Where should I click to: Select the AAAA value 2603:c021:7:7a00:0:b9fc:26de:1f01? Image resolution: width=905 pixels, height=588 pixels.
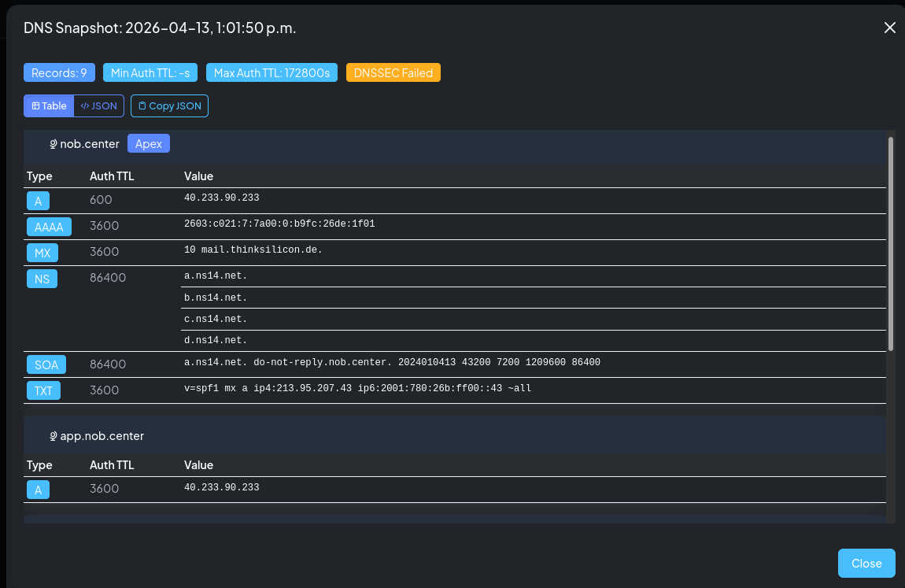[x=279, y=224]
